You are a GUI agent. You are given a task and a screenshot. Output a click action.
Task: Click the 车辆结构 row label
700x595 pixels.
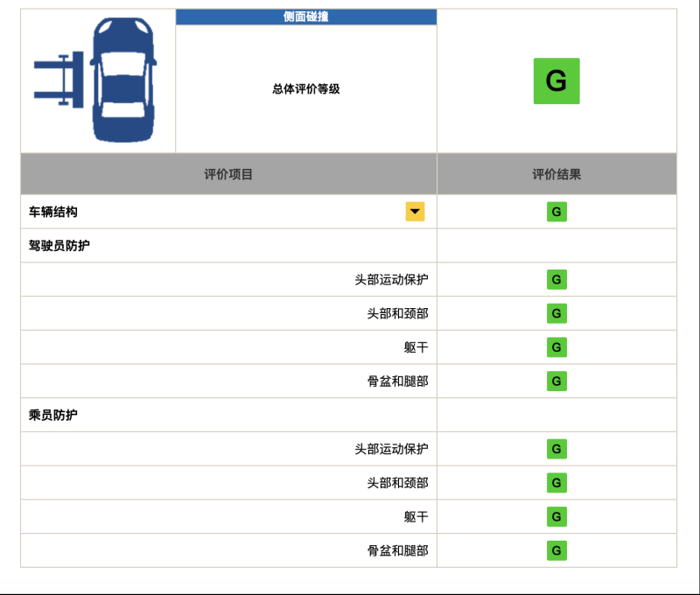pos(53,212)
